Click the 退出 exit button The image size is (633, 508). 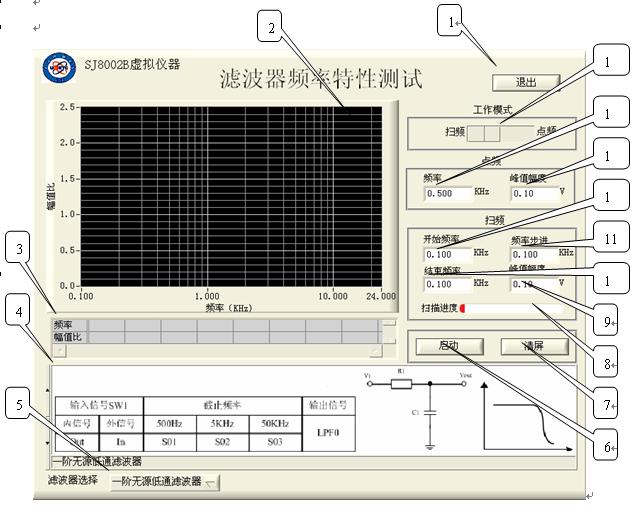click(525, 82)
